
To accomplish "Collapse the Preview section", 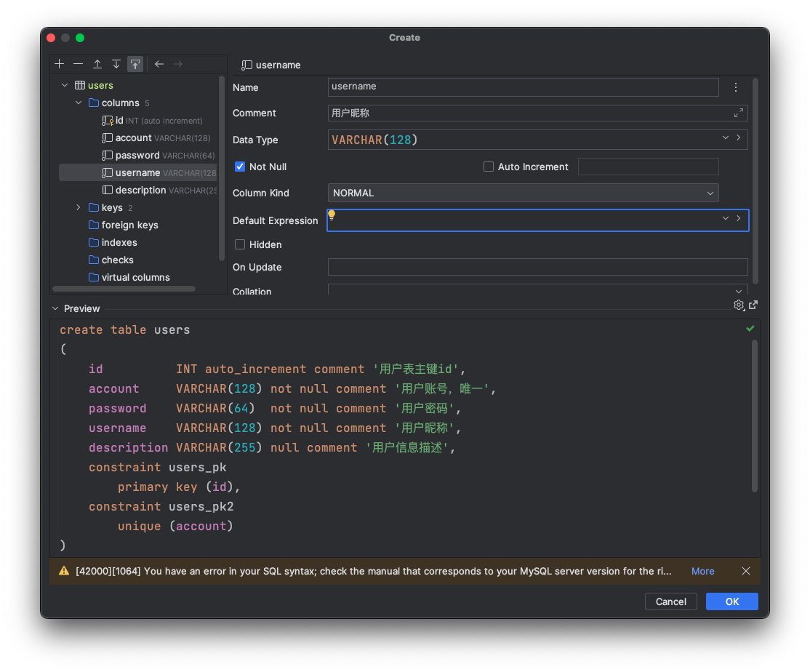I will click(55, 308).
